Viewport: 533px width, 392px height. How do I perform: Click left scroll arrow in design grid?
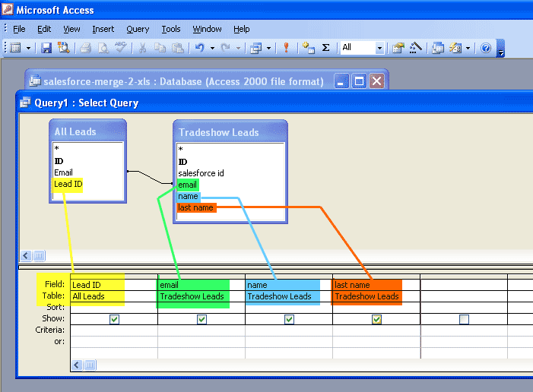[x=77, y=365]
